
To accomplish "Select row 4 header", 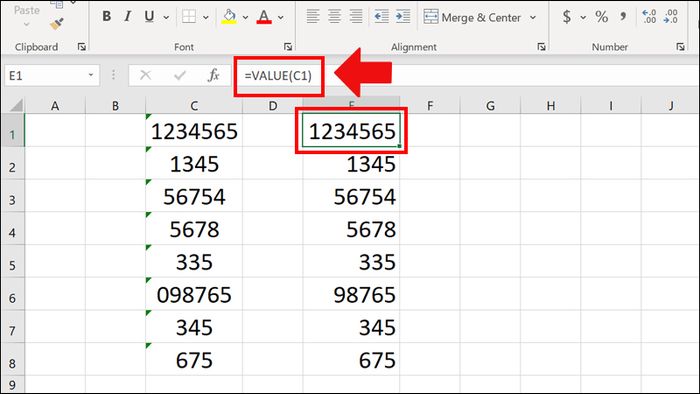I will coord(13,228).
